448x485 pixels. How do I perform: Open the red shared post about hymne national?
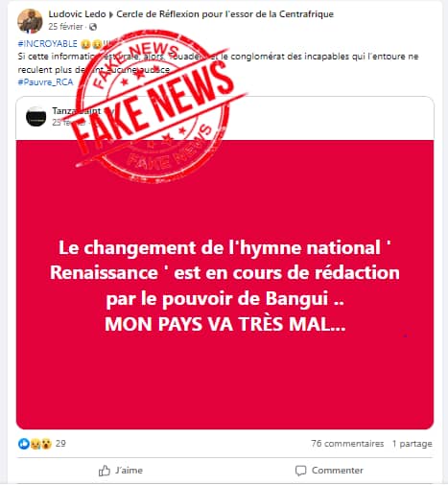pos(224,285)
